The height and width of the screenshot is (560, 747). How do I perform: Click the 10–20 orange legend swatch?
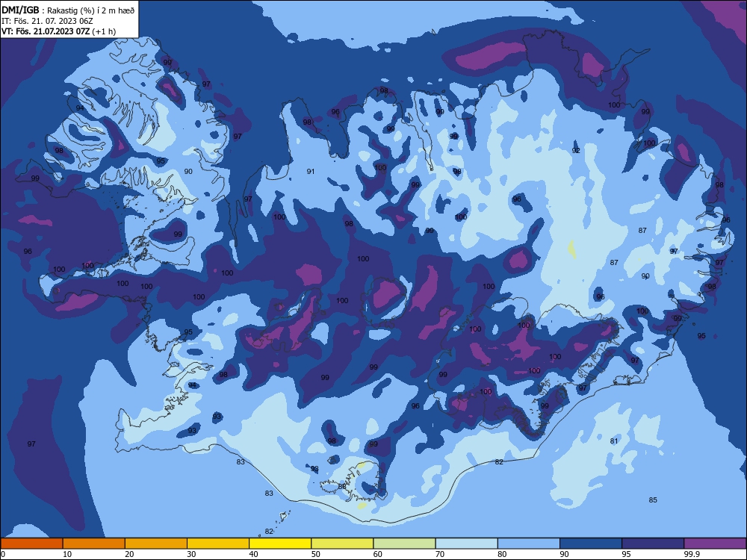point(94,544)
